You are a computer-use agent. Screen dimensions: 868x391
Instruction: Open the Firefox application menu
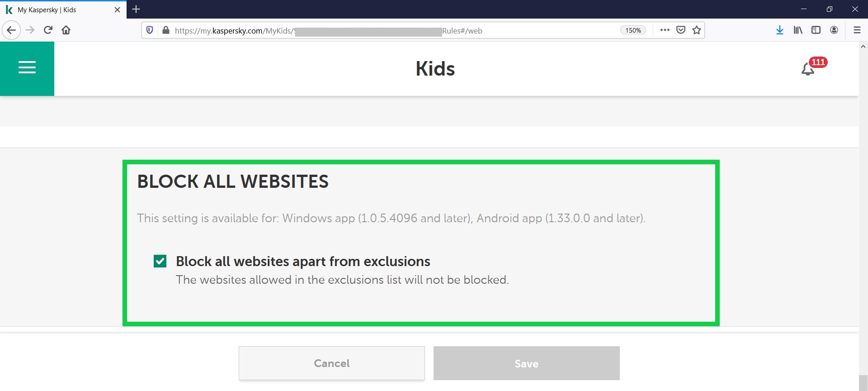(x=857, y=30)
